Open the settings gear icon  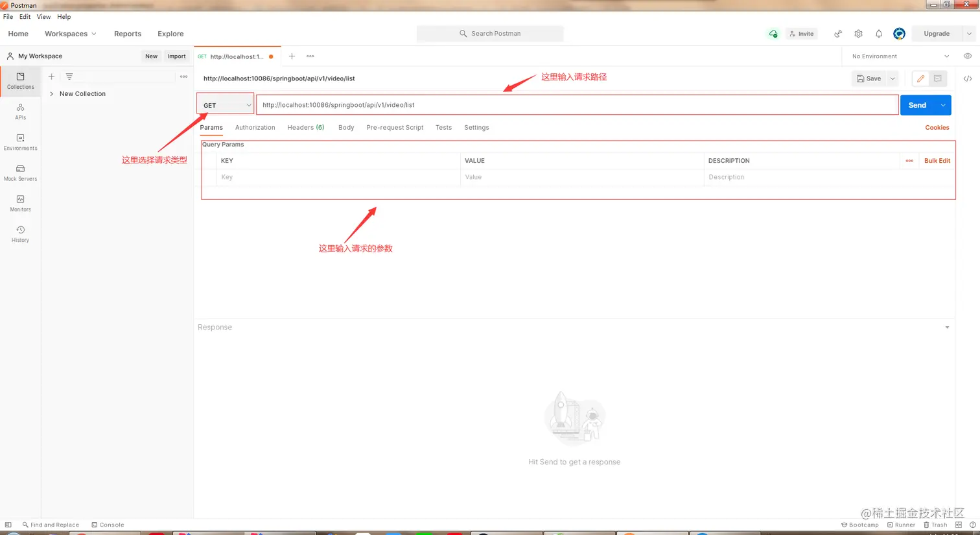coord(858,34)
